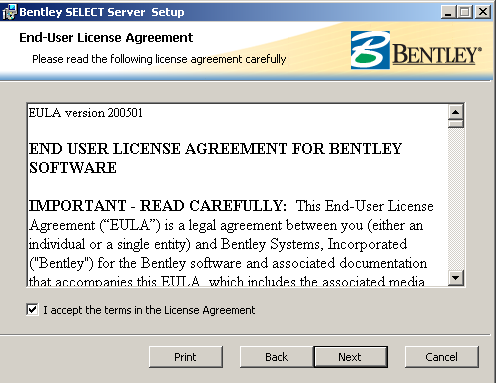Image resolution: width=496 pixels, height=383 pixels.
Task: Click the 'EULA version 200501' line
Action: (86, 113)
